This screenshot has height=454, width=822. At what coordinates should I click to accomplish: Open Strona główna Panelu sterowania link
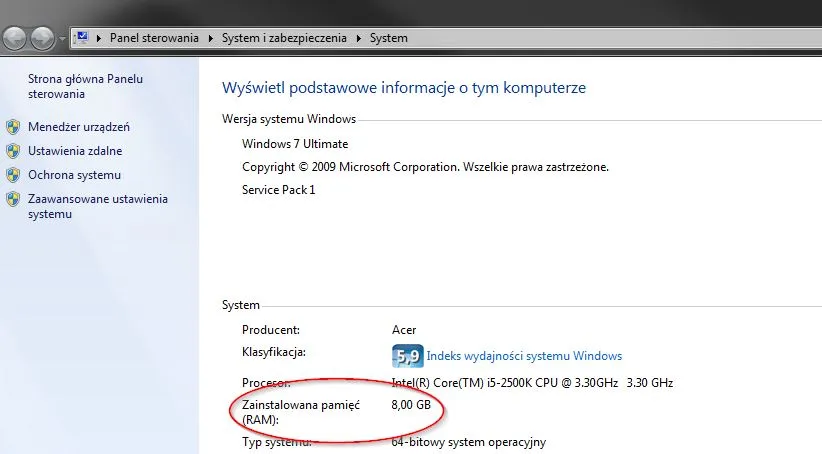point(85,86)
